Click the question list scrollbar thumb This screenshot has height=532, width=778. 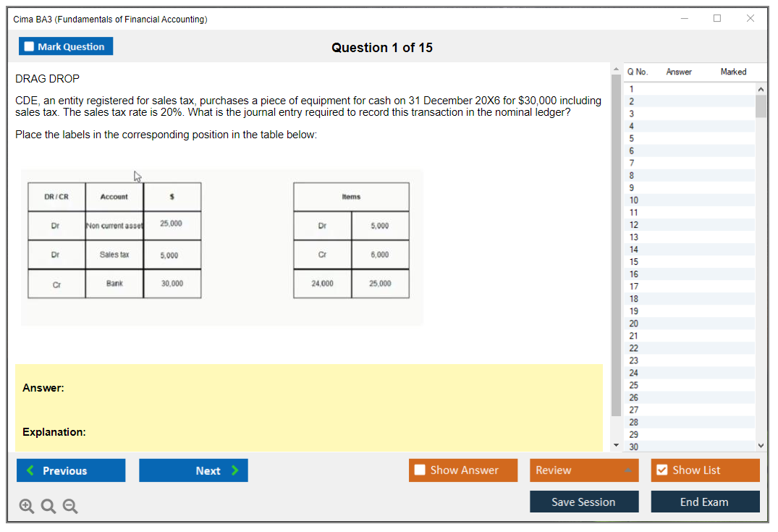[761, 106]
